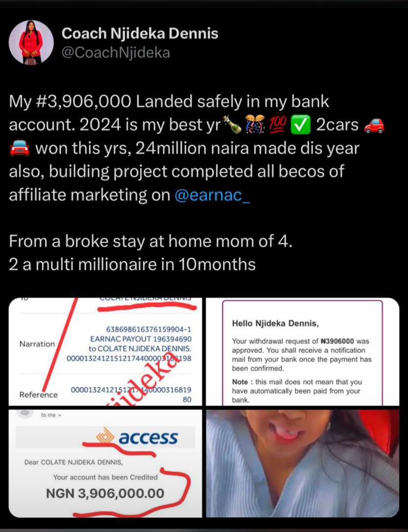The width and height of the screenshot is (408, 532).
Task: Click the red car emoji after 2cars
Action: [x=374, y=125]
